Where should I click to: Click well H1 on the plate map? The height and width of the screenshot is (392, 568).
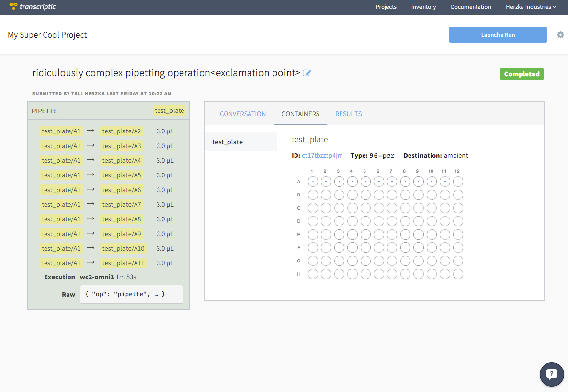(x=312, y=274)
